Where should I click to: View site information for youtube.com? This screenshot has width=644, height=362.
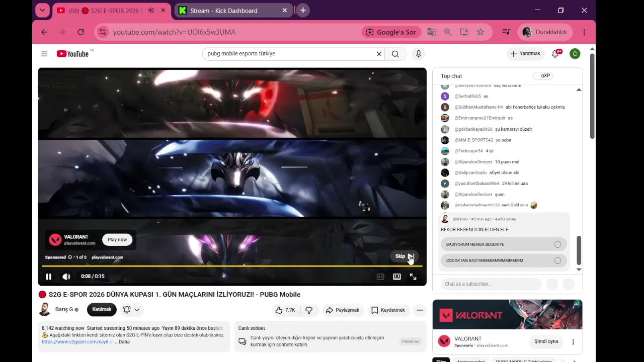click(103, 32)
